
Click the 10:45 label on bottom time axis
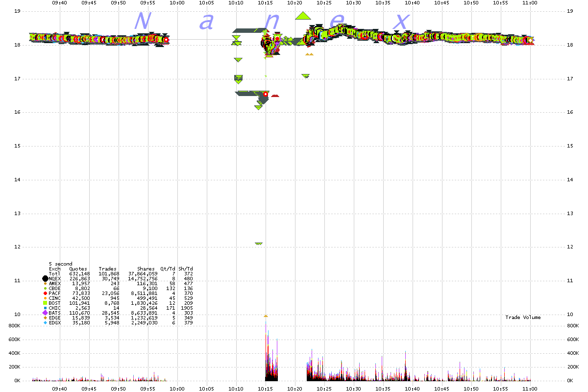pyautogui.click(x=442, y=388)
